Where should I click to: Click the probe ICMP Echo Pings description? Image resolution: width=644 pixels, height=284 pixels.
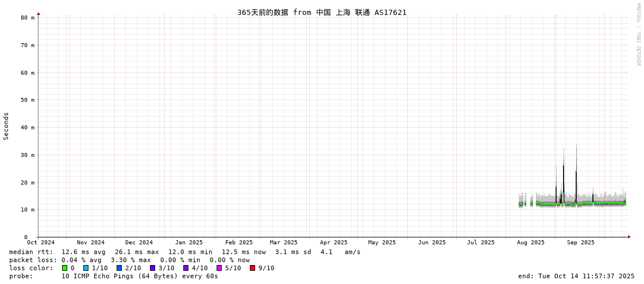(113, 276)
